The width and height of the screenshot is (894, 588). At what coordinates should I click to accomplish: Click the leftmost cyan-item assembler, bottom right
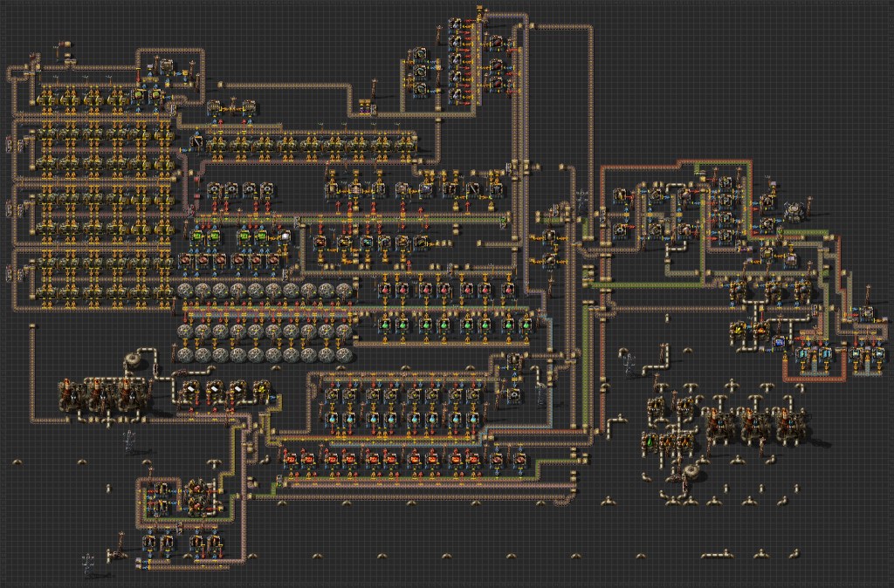coord(803,356)
